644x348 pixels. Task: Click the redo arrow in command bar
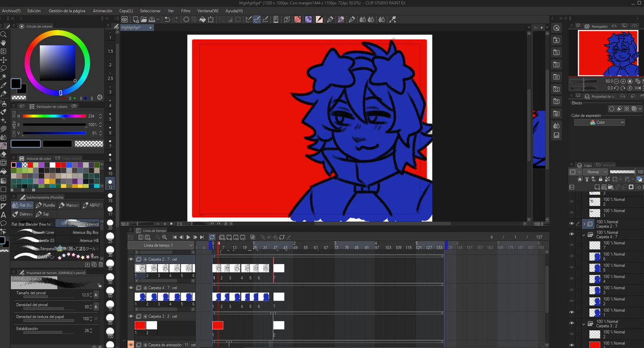tap(176, 19)
